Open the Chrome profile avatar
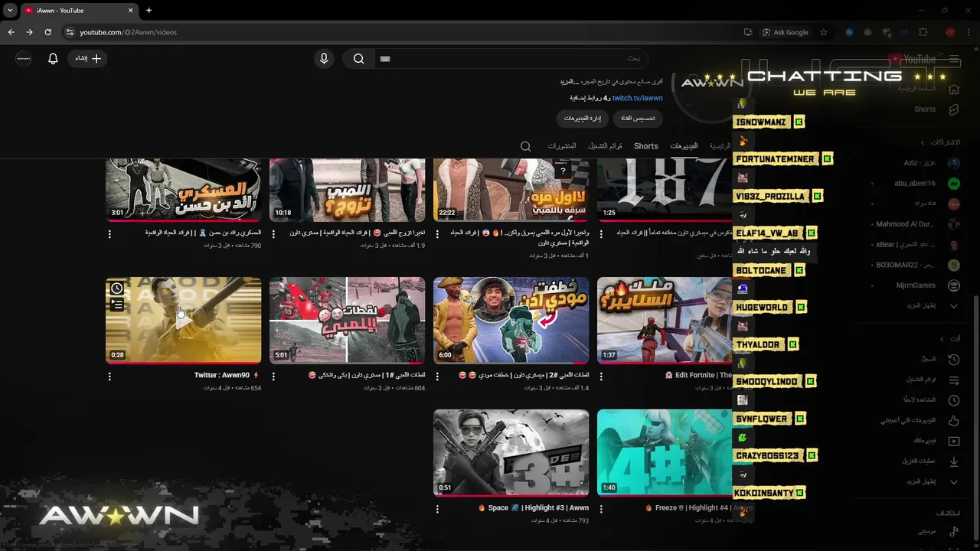Viewport: 980px width, 551px height. coord(950,32)
